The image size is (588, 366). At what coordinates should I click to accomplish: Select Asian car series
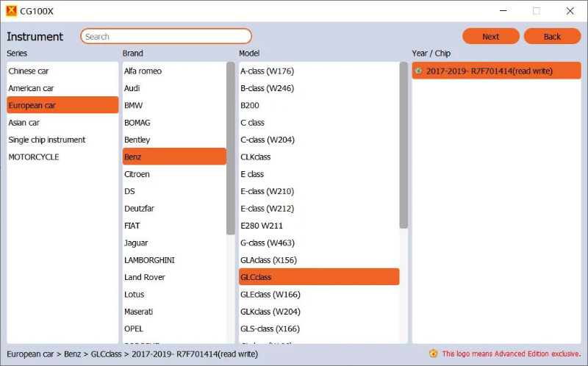(x=24, y=123)
